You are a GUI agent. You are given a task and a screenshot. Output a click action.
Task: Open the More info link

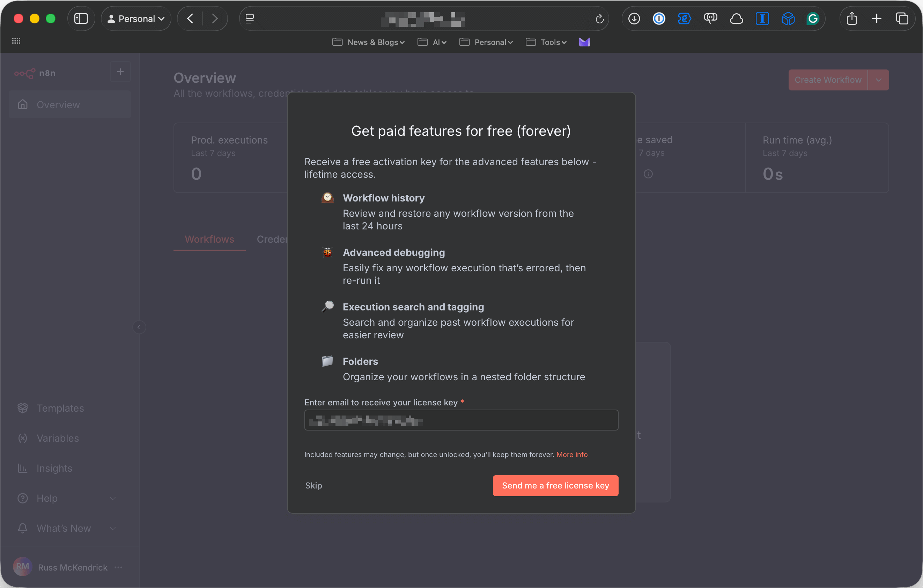572,455
